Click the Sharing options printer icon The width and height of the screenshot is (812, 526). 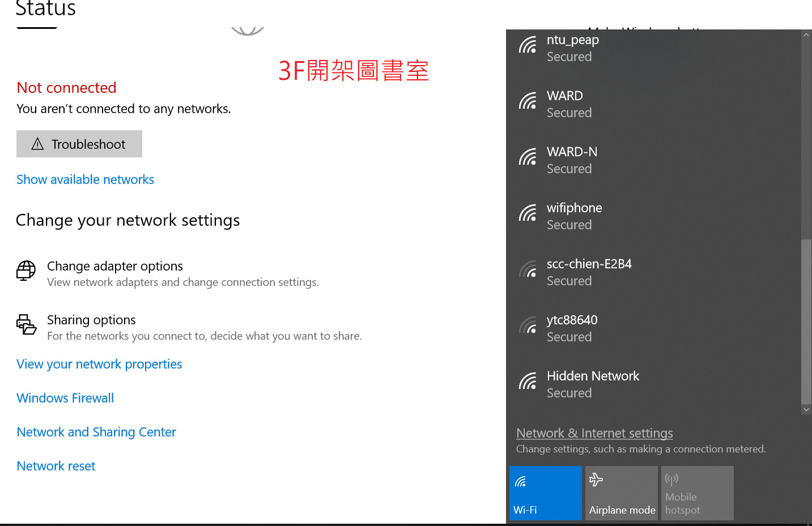click(26, 324)
